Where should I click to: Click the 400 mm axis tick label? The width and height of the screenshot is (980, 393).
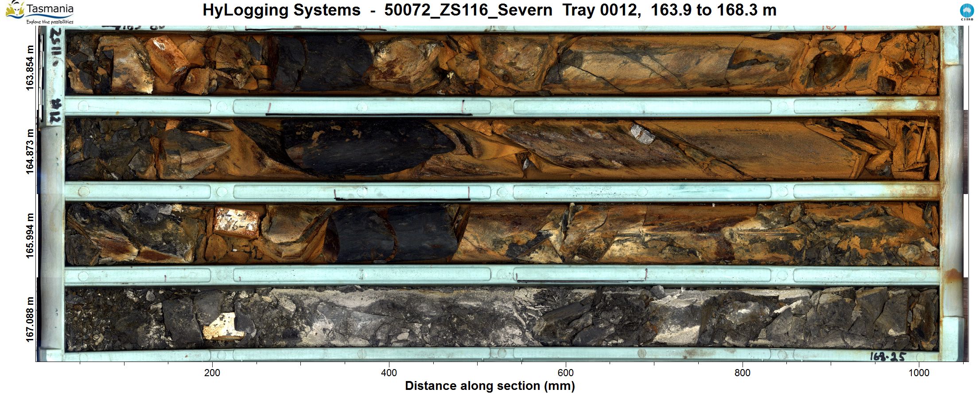(x=389, y=373)
